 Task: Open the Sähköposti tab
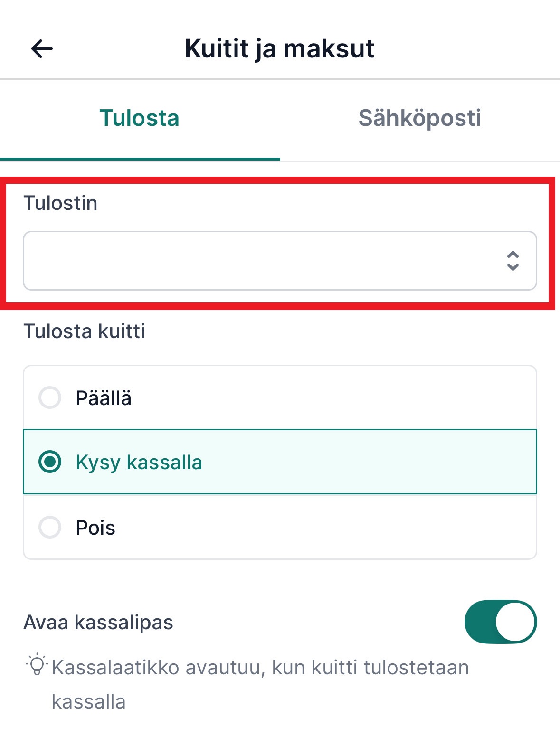(x=419, y=118)
